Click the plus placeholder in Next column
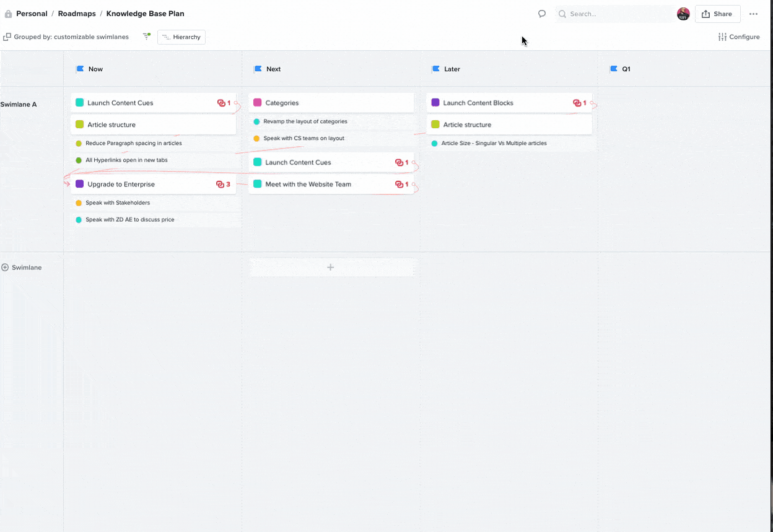This screenshot has height=532, width=773. coord(331,267)
